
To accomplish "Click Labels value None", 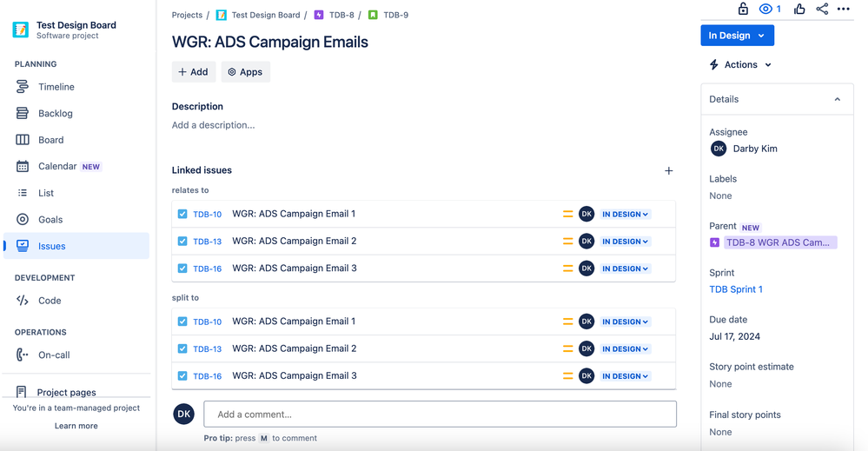I will click(721, 196).
